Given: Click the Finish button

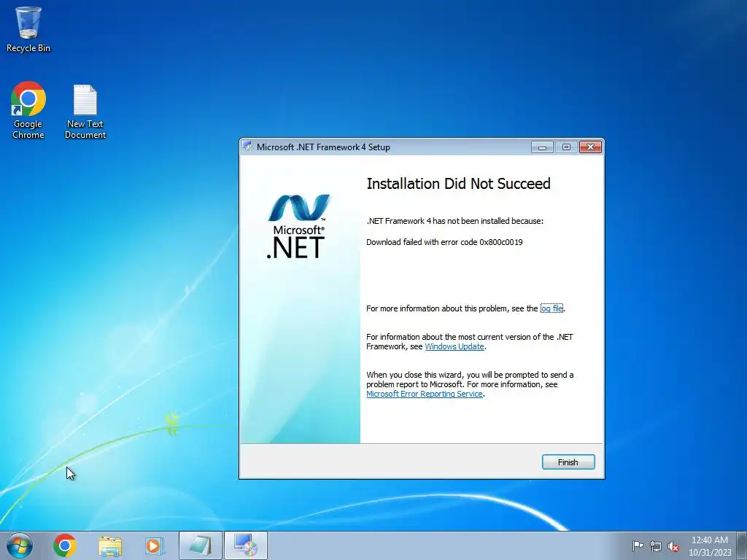Looking at the screenshot, I should click(x=568, y=462).
